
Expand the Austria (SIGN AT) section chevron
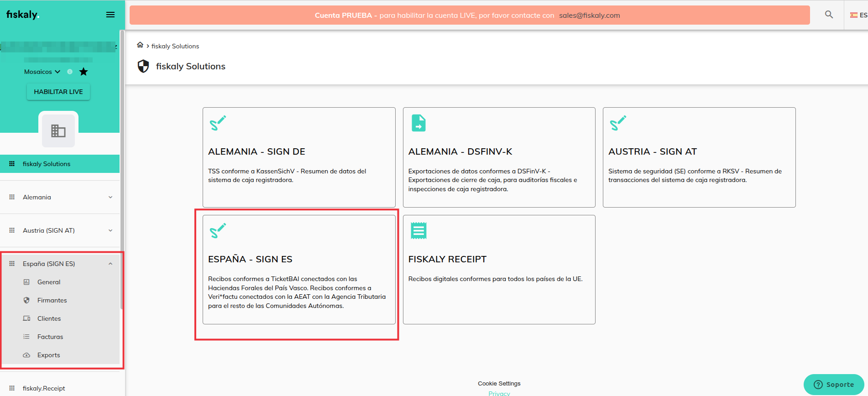tap(110, 230)
